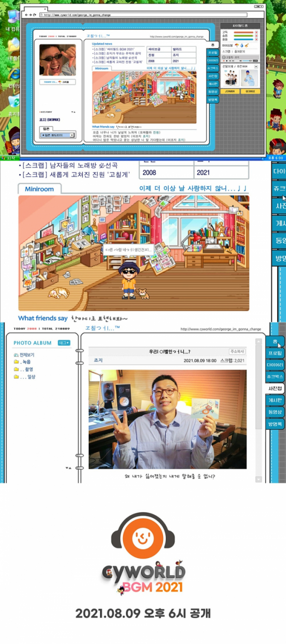Select the 일촌 tab in the profile panel

tap(46, 129)
